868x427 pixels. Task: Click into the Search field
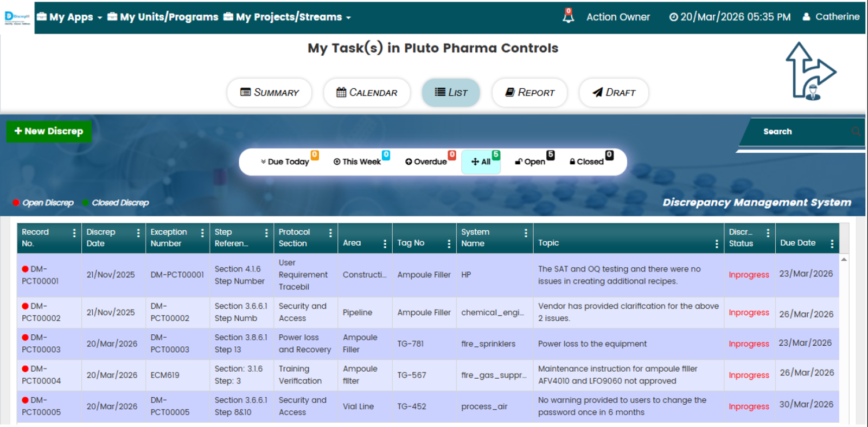click(x=802, y=131)
